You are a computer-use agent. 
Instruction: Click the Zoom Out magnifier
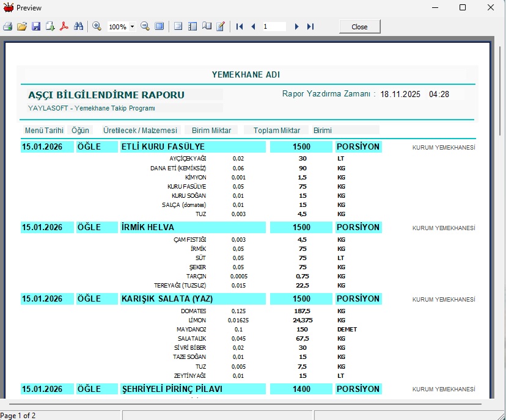point(145,27)
